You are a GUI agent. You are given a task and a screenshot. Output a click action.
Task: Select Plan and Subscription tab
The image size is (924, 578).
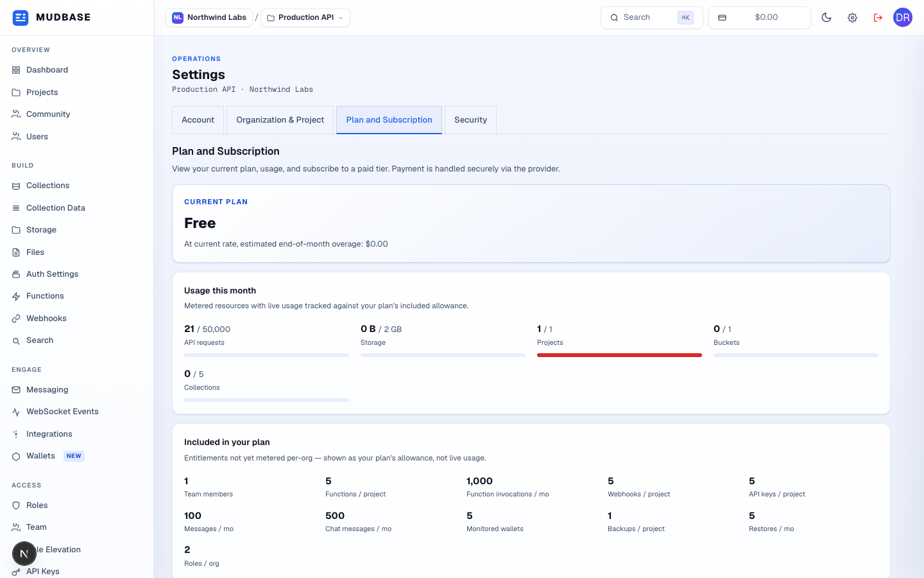pos(389,120)
